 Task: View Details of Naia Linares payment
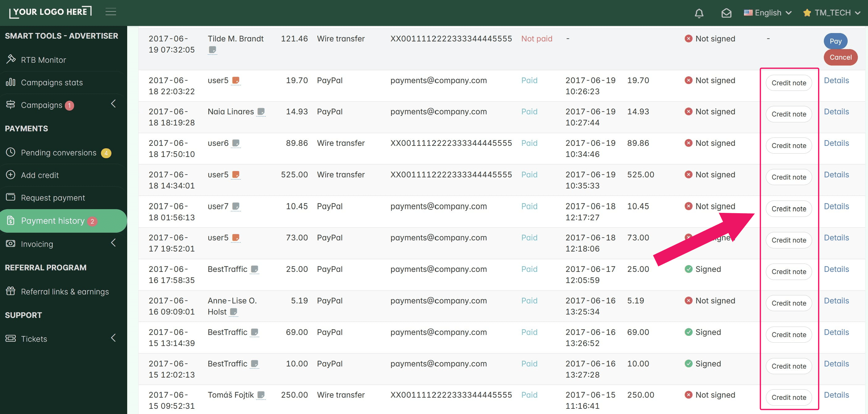tap(836, 112)
